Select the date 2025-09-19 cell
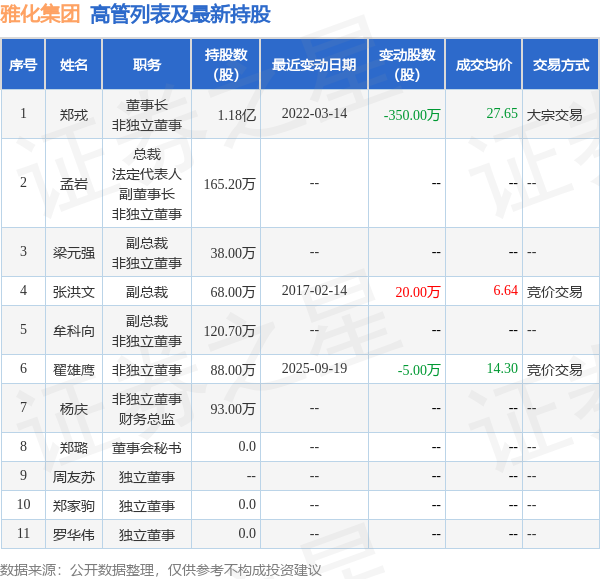 [315, 369]
